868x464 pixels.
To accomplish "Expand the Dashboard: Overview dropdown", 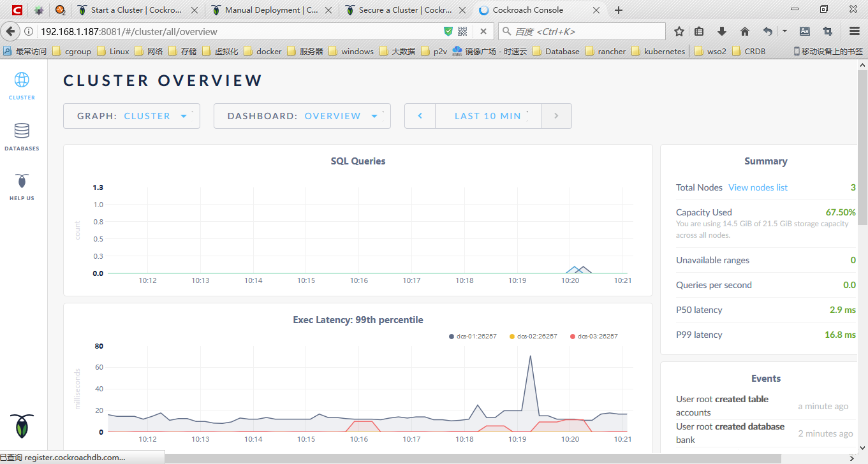I will (x=302, y=116).
